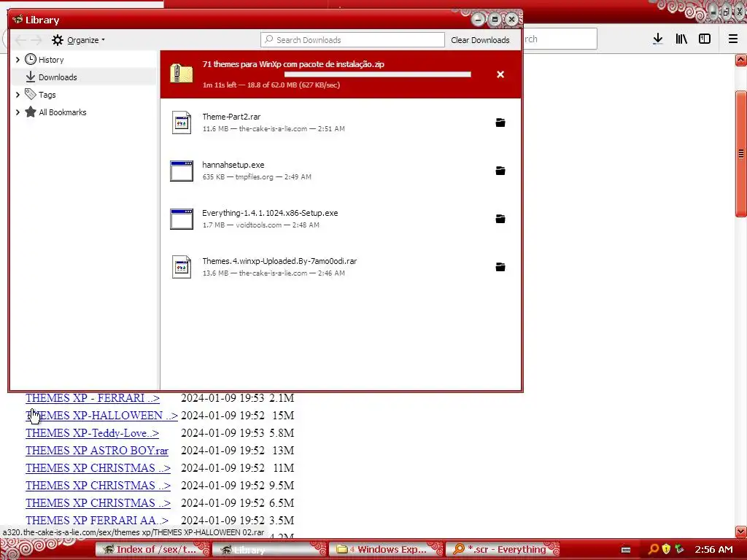This screenshot has width=747, height=560.
Task: Click the zip folder icon of 71 themes download
Action: tap(182, 74)
